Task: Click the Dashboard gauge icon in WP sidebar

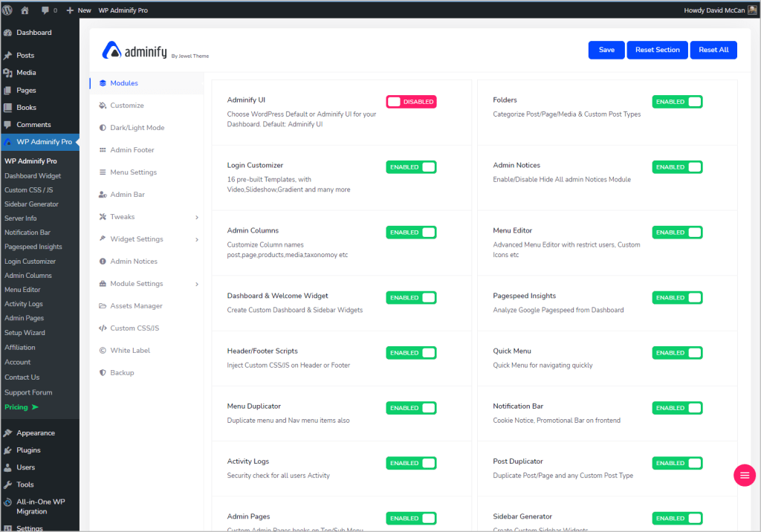Action: 7,33
